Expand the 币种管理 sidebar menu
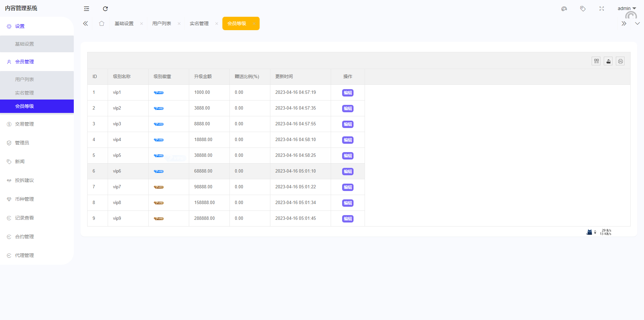The width and height of the screenshot is (644, 320). pos(24,199)
